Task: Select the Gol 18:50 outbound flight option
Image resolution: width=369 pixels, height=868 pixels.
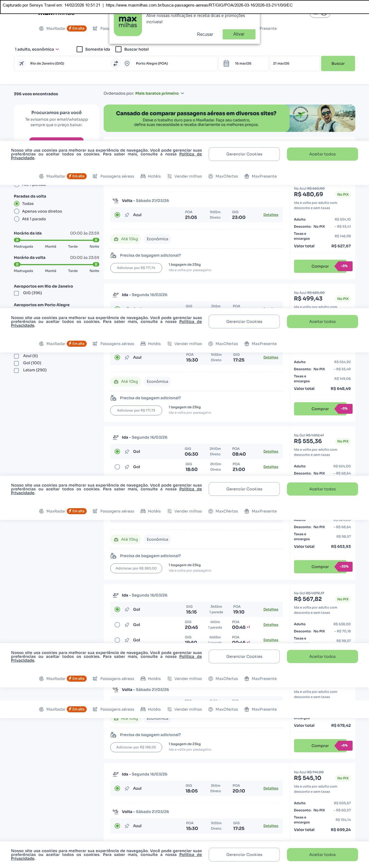Action: 117,467
